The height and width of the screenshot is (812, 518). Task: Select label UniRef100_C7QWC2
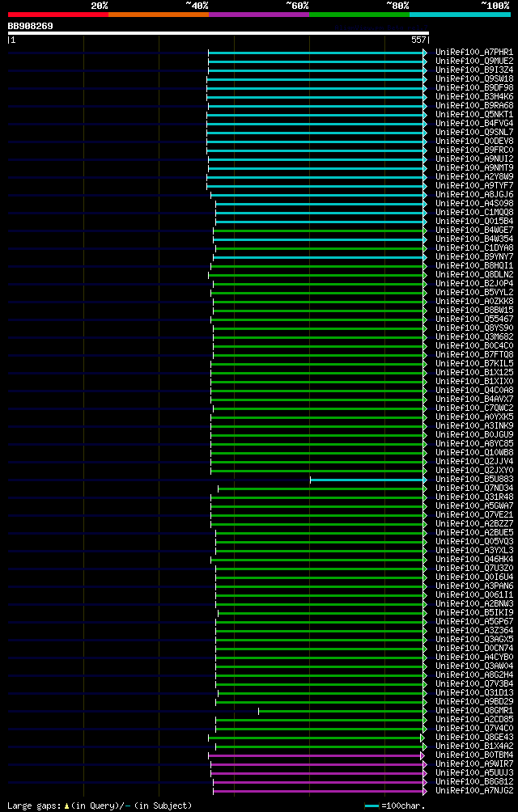[474, 408]
